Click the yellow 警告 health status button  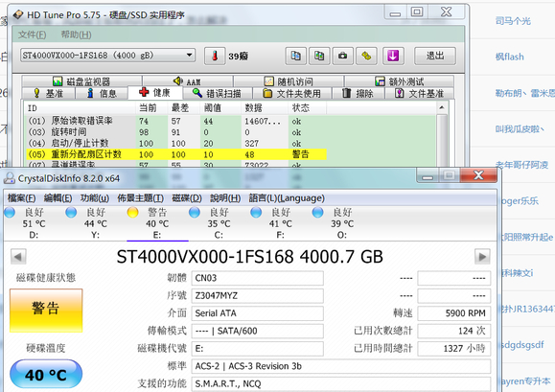pos(46,311)
